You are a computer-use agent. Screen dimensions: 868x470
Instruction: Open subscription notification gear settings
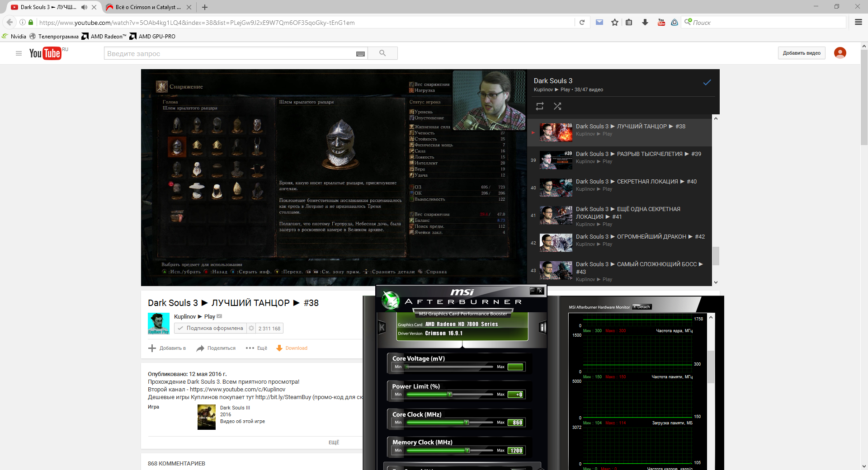coord(251,328)
